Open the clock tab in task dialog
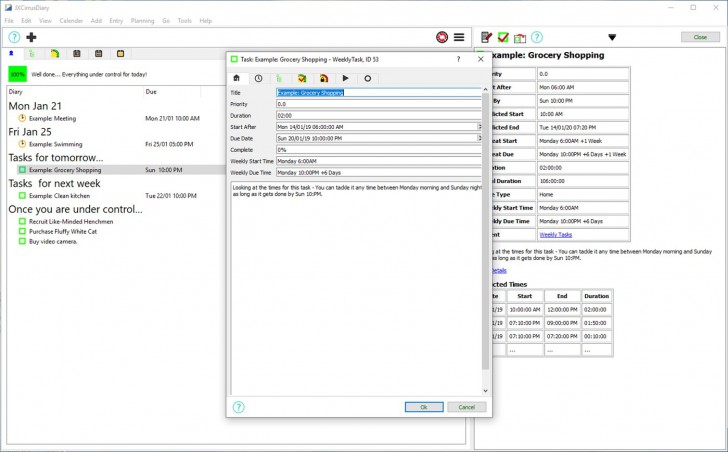Screen dimensions: 728x452 coord(258,77)
